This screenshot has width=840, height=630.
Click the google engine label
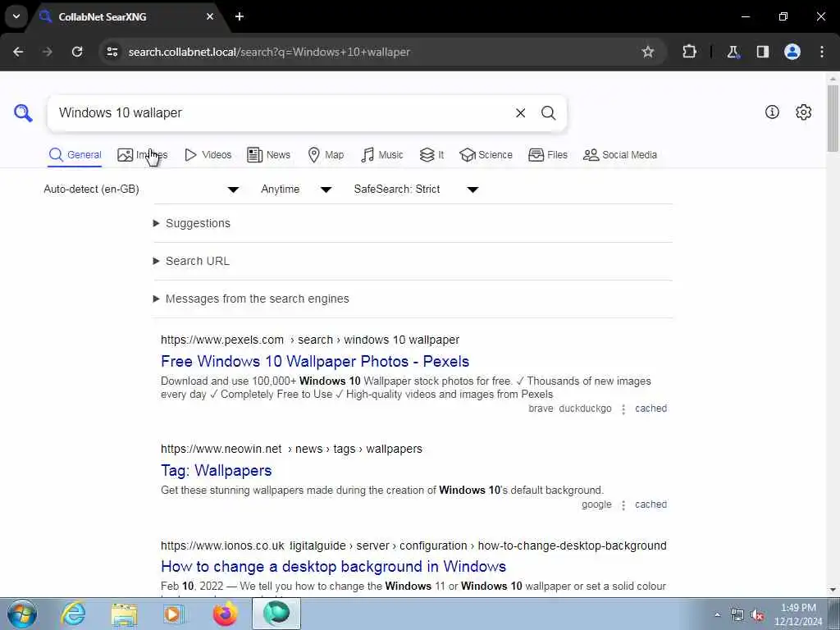point(596,504)
